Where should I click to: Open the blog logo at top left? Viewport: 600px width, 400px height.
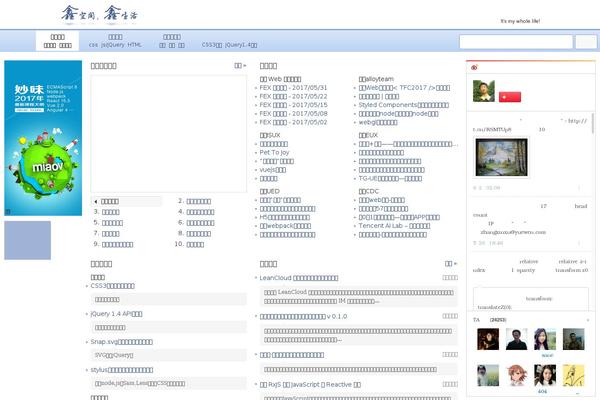click(x=99, y=15)
